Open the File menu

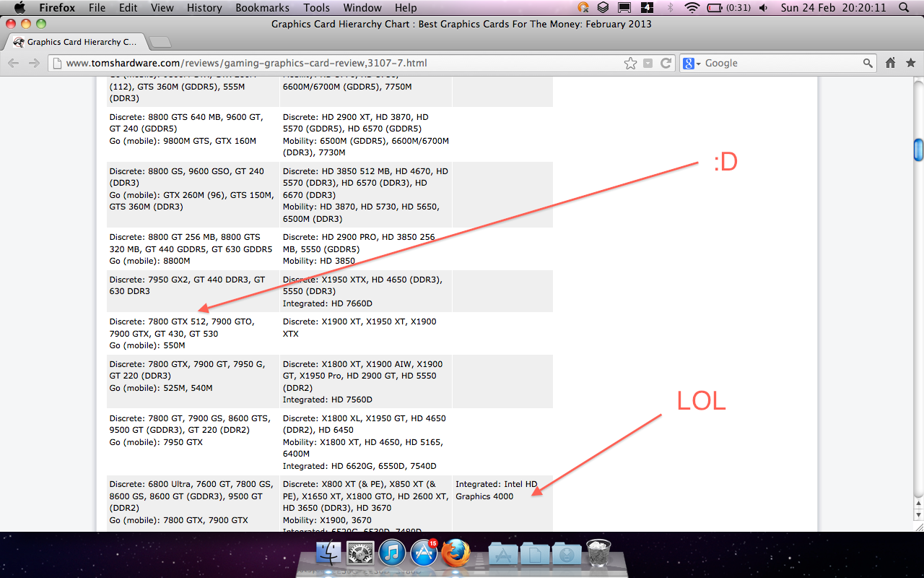tap(97, 8)
